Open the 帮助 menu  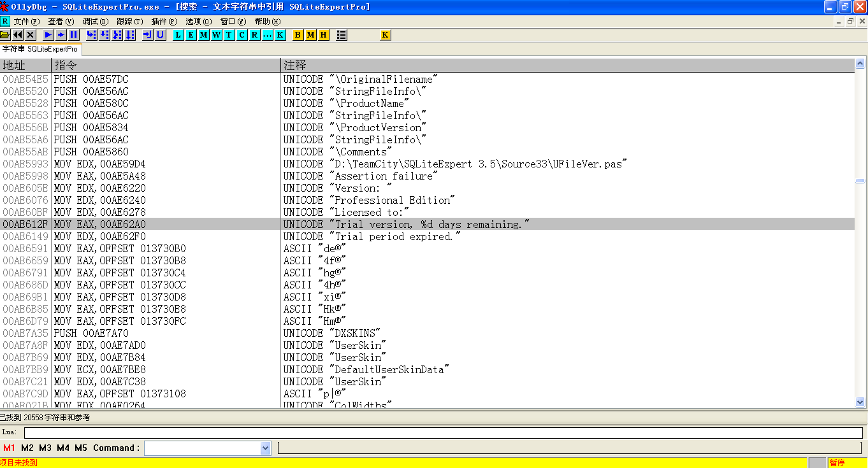point(268,21)
